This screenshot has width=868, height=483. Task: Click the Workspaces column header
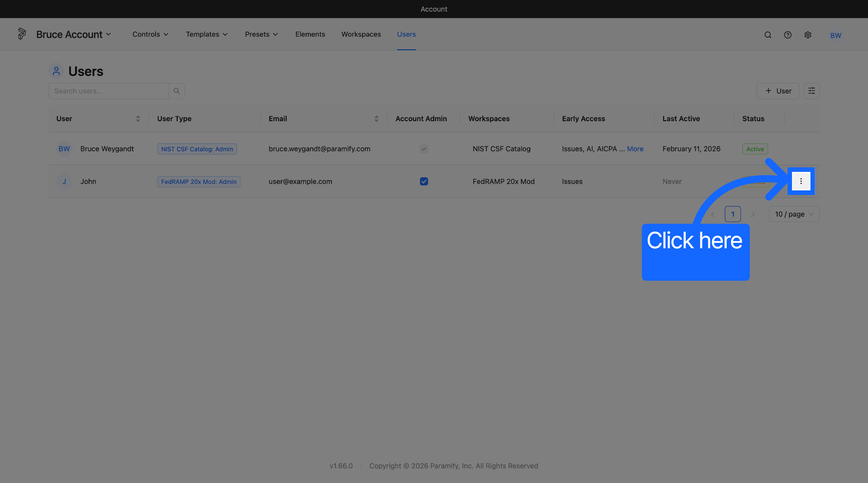point(489,118)
